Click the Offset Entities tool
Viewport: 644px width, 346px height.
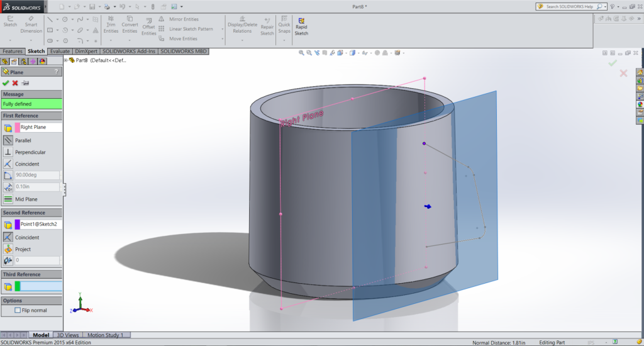coord(148,27)
